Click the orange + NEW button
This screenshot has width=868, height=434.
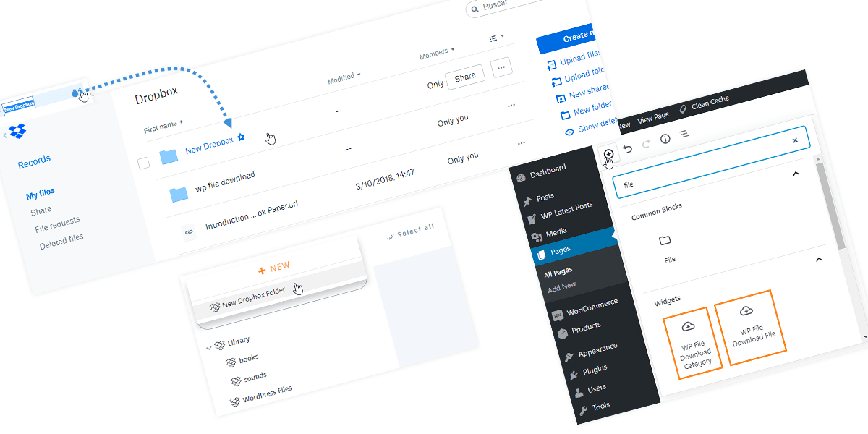coord(273,269)
